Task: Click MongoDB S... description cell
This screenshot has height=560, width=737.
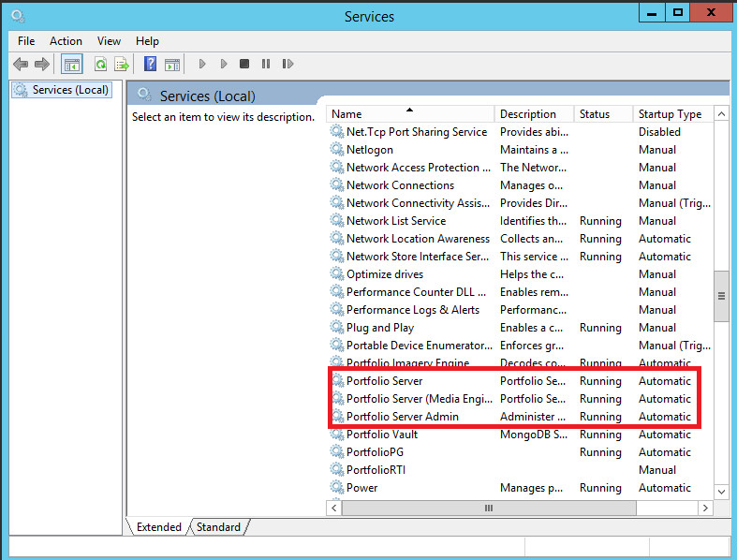Action: pos(534,434)
